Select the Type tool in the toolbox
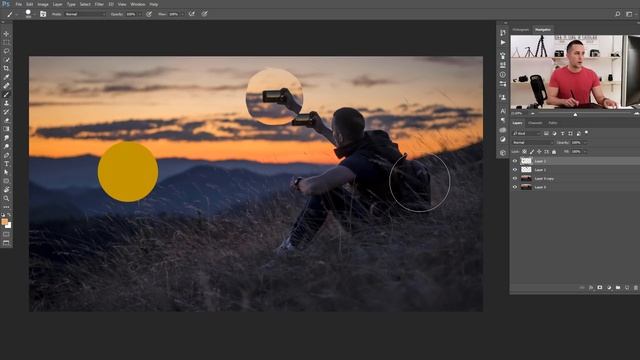The width and height of the screenshot is (640, 360). (6, 164)
